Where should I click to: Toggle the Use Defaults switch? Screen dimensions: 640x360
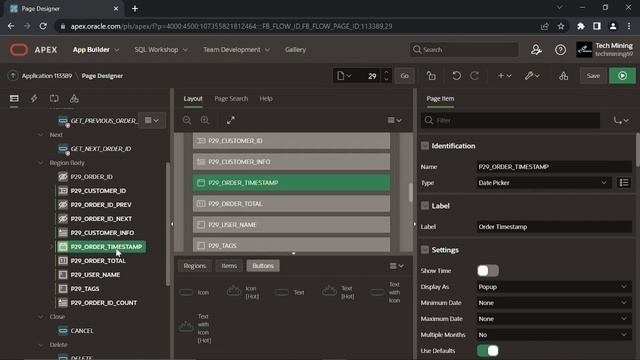[x=488, y=351]
